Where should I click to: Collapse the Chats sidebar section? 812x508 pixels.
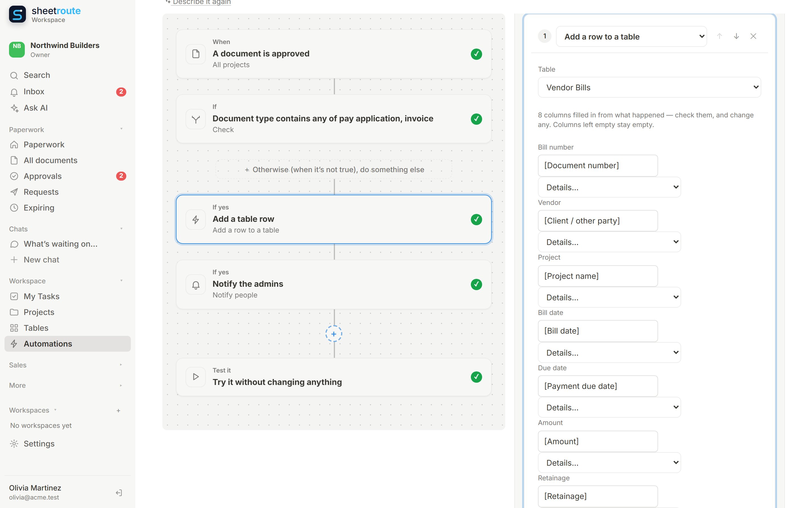(x=121, y=229)
